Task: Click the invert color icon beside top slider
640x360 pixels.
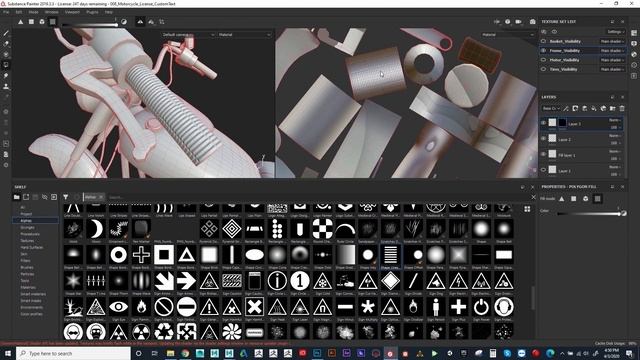Action: pos(124,22)
